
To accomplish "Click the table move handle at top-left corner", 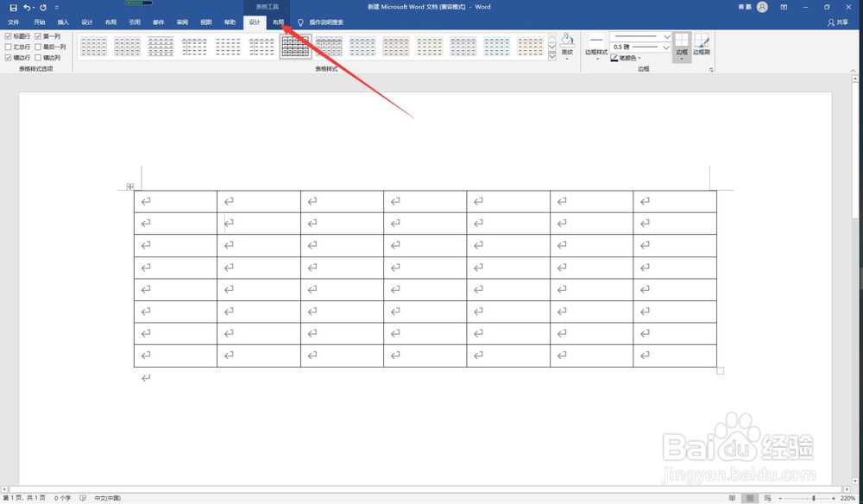I will (x=130, y=186).
